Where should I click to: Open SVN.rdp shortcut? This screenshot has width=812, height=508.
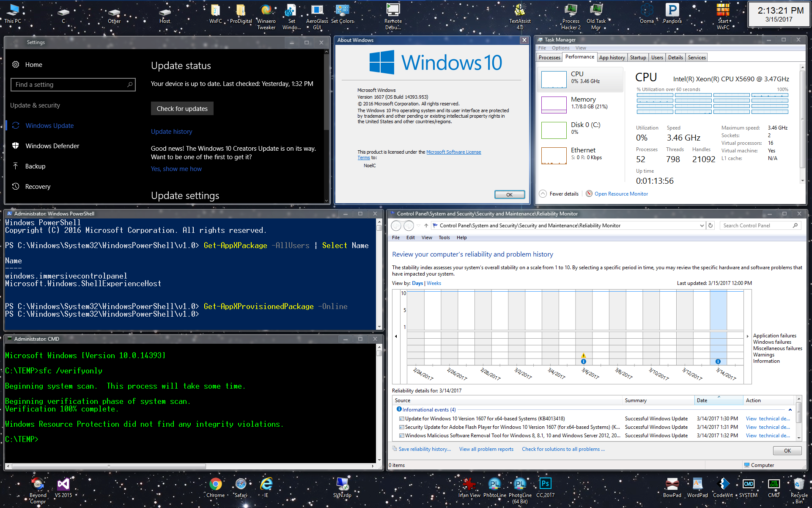click(x=343, y=488)
